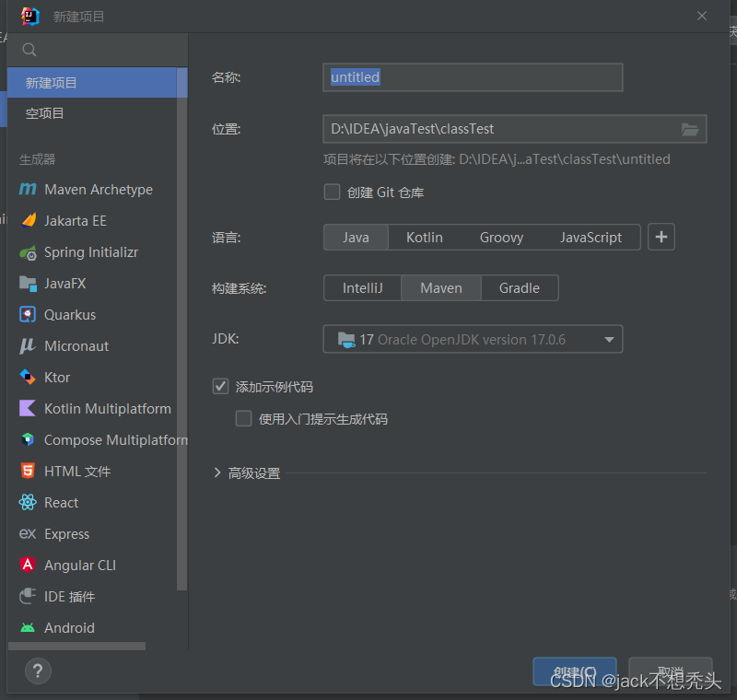737x700 pixels.
Task: Select the Jakarta EE generator label
Action: pos(76,221)
